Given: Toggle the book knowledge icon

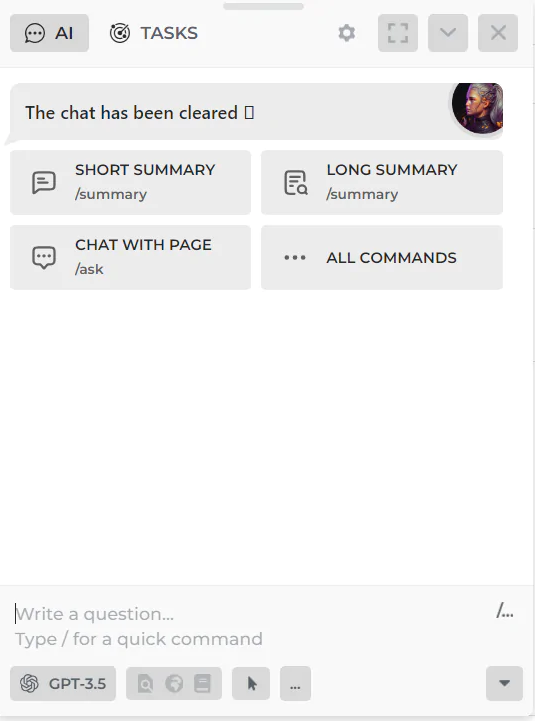Looking at the screenshot, I should click(202, 683).
